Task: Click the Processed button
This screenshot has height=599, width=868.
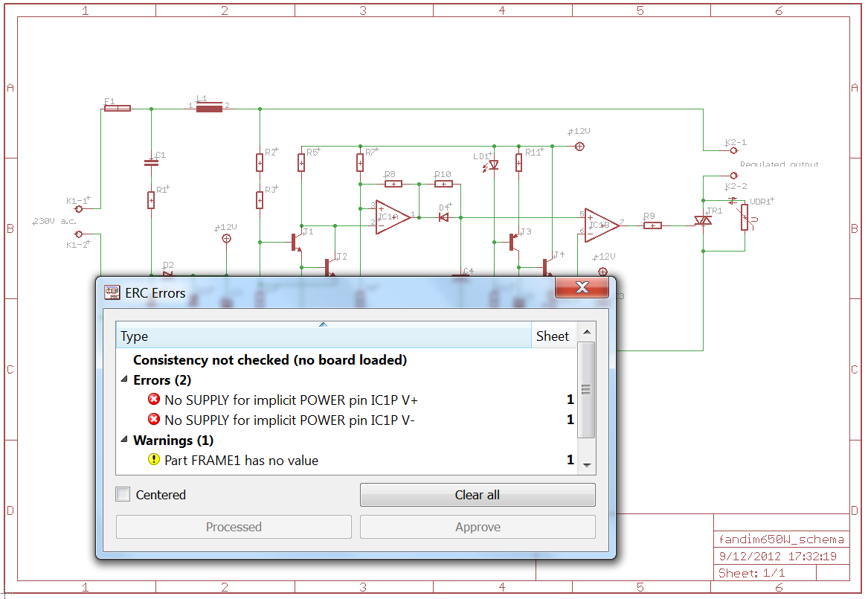Action: 234,527
